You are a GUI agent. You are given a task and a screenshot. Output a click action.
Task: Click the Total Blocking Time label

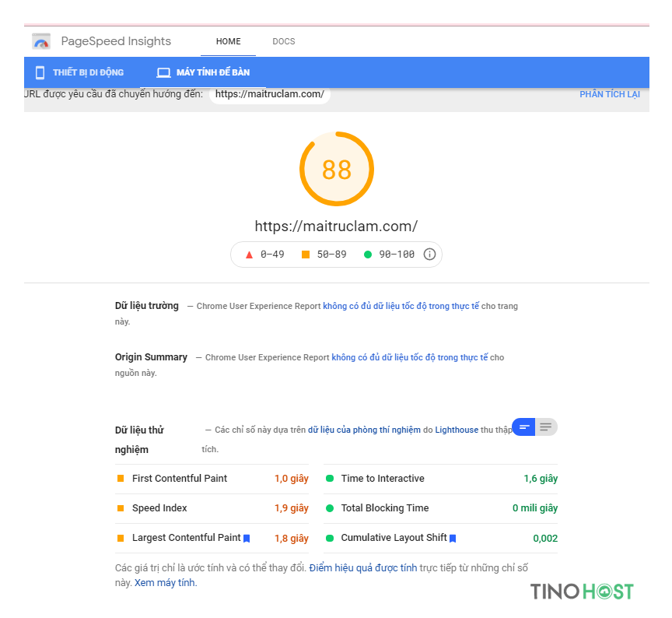click(385, 508)
